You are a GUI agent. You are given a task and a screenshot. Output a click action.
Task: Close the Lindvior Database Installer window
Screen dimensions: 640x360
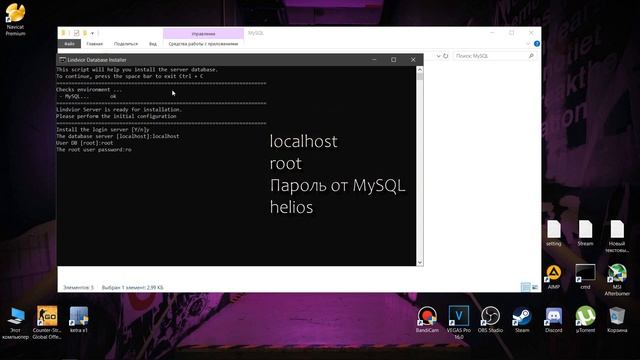tap(413, 60)
